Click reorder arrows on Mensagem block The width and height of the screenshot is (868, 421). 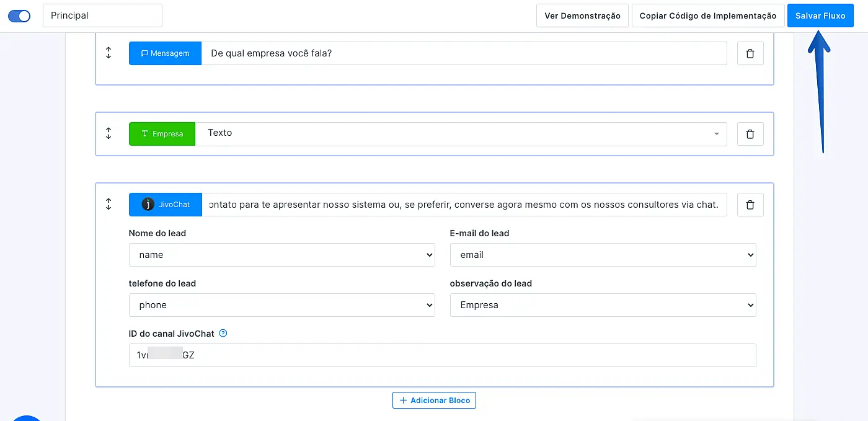pos(108,53)
